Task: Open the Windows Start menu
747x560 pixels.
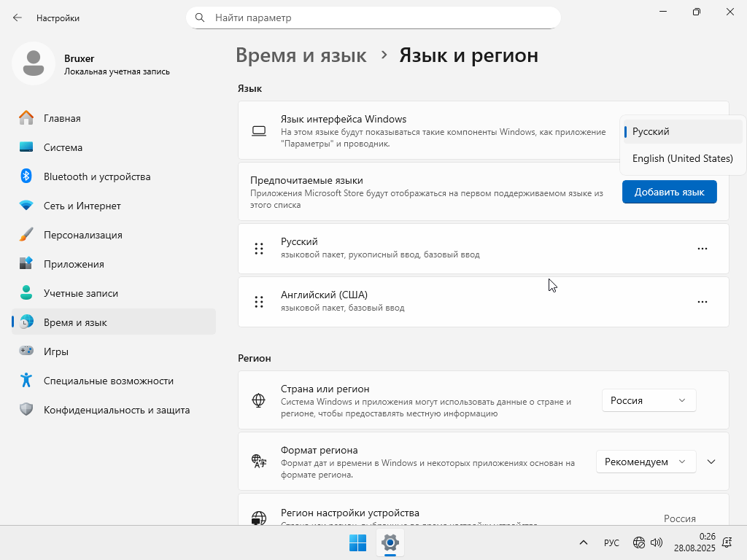Action: (357, 542)
